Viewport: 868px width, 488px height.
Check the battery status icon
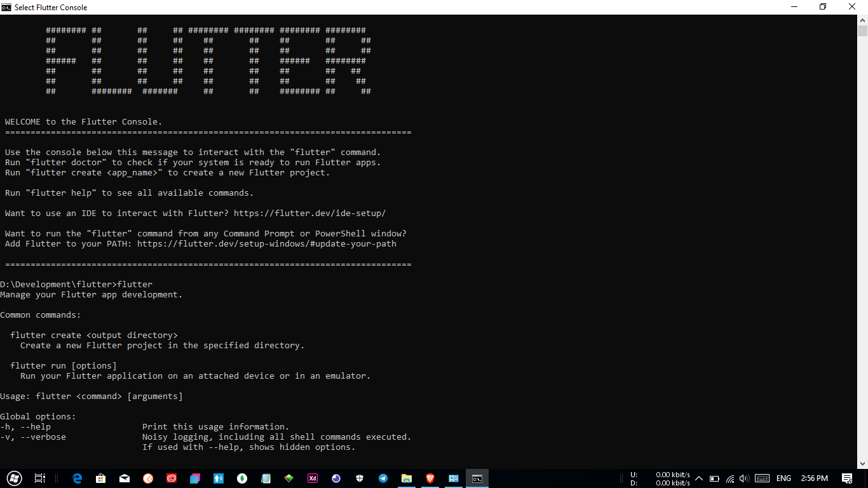[x=714, y=478]
